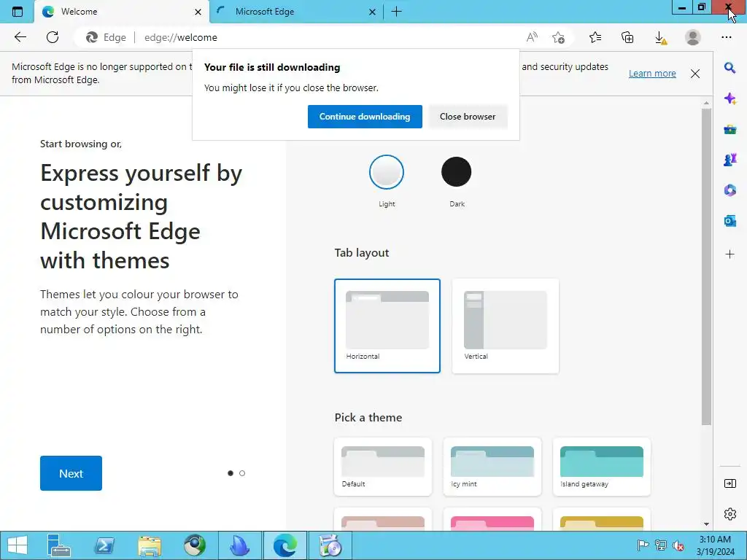
Task: Reload the page with the Refresh icon
Action: pyautogui.click(x=53, y=37)
